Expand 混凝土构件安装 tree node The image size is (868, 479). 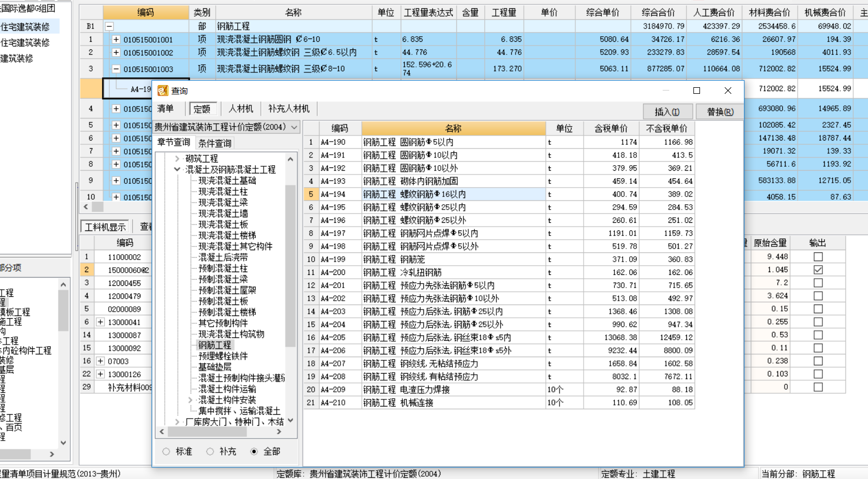(191, 400)
